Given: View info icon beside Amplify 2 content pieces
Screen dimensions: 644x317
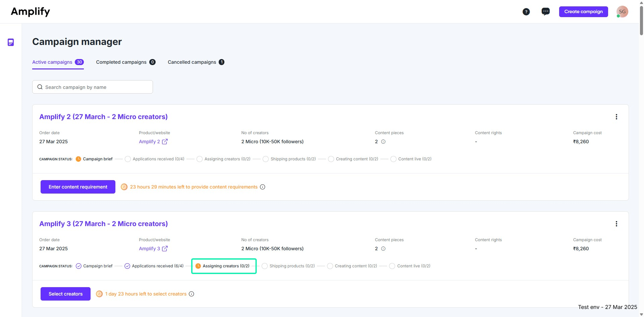Looking at the screenshot, I should pos(383,142).
